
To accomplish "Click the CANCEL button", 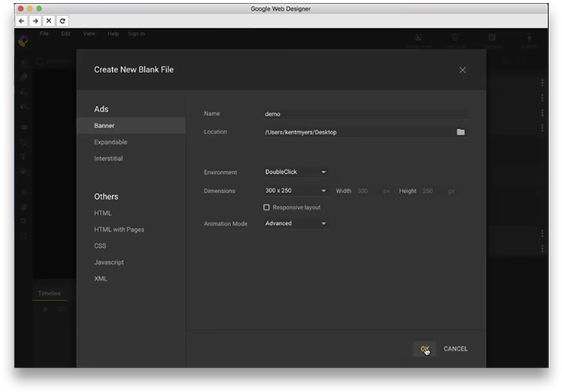I will 455,349.
